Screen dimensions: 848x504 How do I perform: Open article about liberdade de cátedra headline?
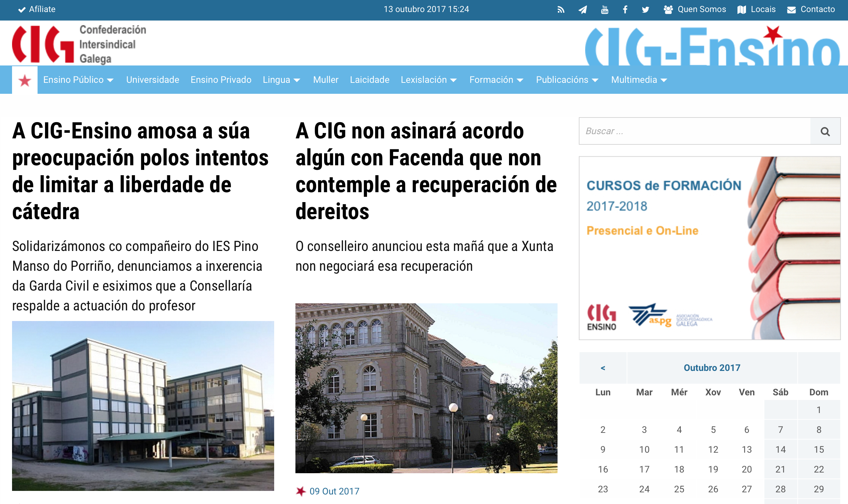(x=141, y=171)
